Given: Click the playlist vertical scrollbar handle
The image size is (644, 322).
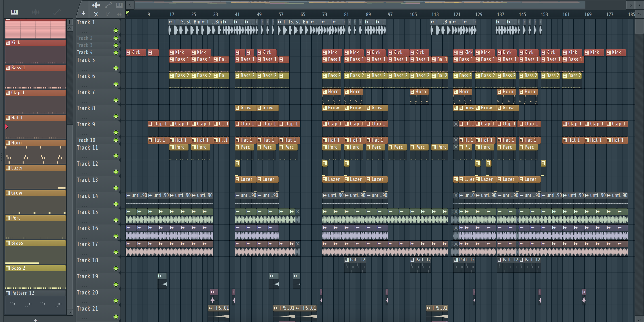Looking at the screenshot, I should [639, 26].
